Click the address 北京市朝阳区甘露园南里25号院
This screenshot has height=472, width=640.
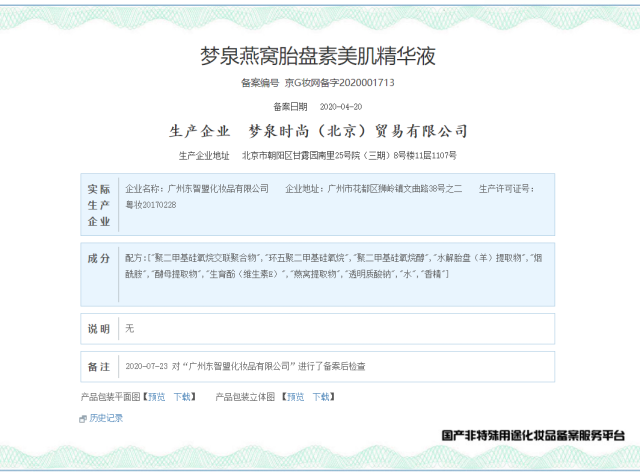[301, 155]
